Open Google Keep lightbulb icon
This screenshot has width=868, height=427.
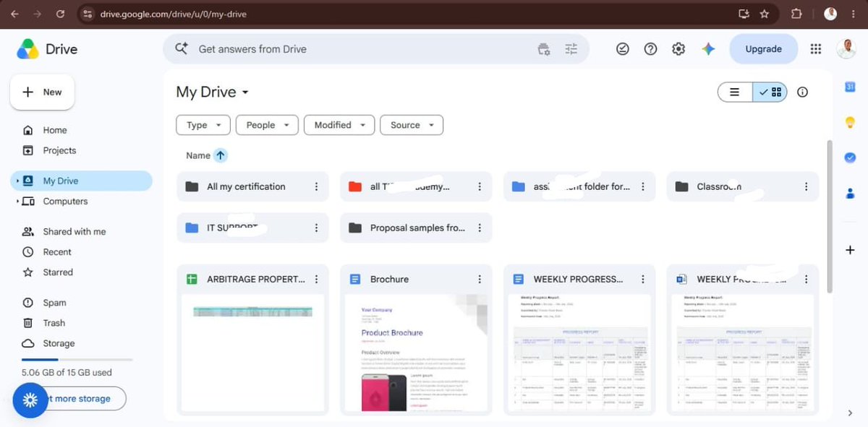(850, 122)
